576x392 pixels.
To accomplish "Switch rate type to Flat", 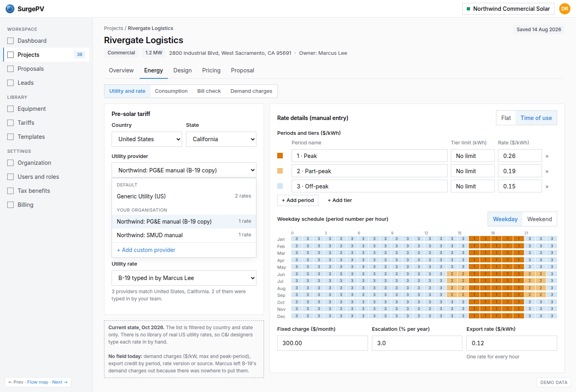I will [x=506, y=118].
